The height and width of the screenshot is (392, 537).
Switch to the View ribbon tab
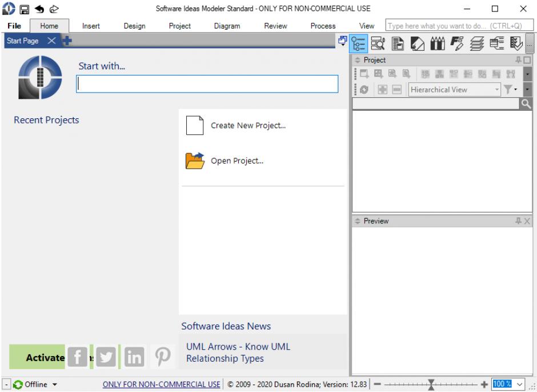(x=367, y=26)
